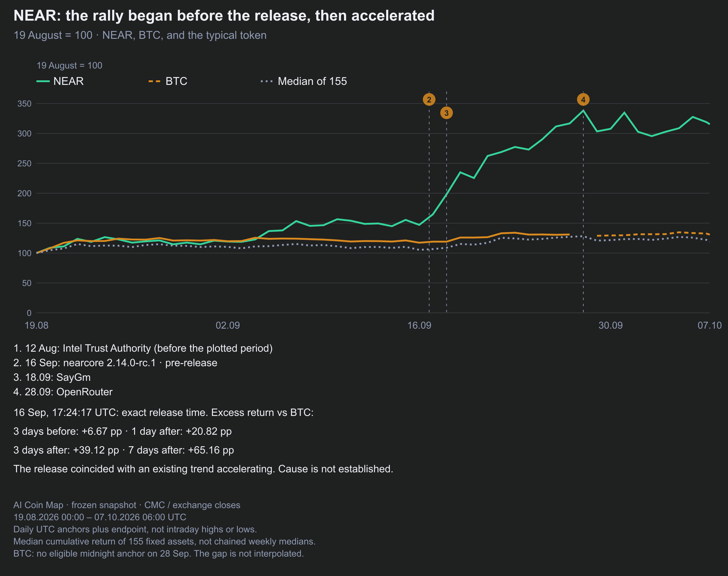Click the 300 y-axis label
The image size is (728, 576).
click(x=24, y=134)
